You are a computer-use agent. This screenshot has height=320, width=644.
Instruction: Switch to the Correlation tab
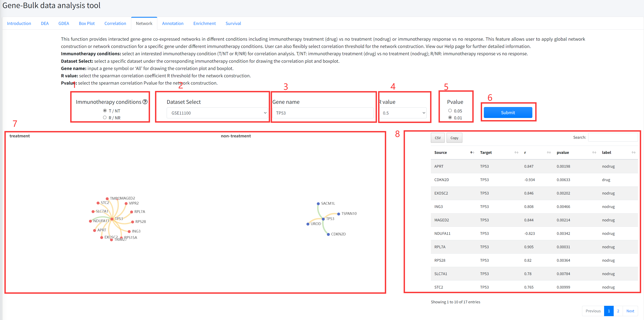click(115, 23)
